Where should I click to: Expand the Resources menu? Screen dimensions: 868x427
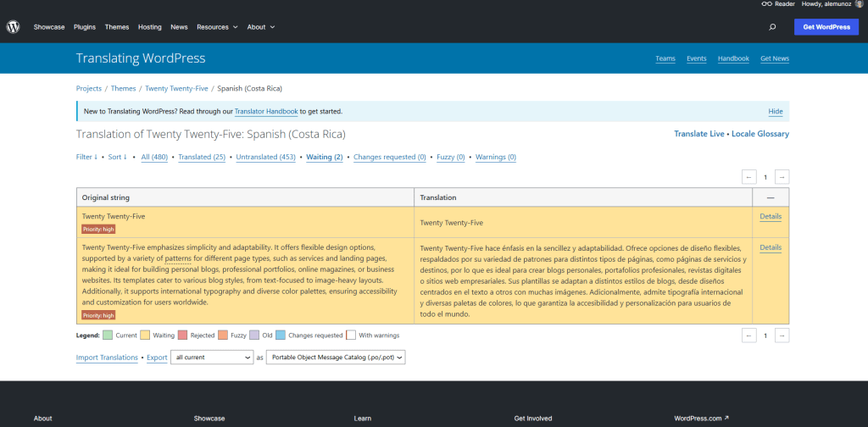[x=217, y=27]
